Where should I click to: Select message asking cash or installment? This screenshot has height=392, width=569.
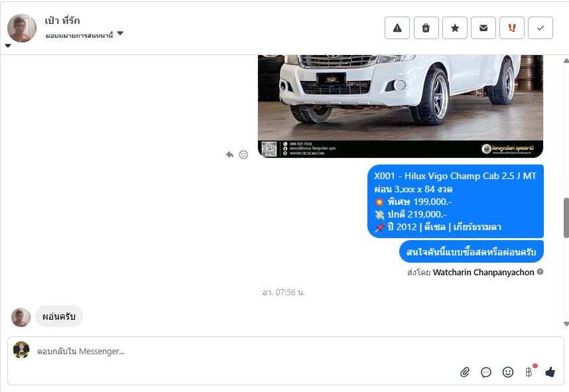(x=472, y=251)
